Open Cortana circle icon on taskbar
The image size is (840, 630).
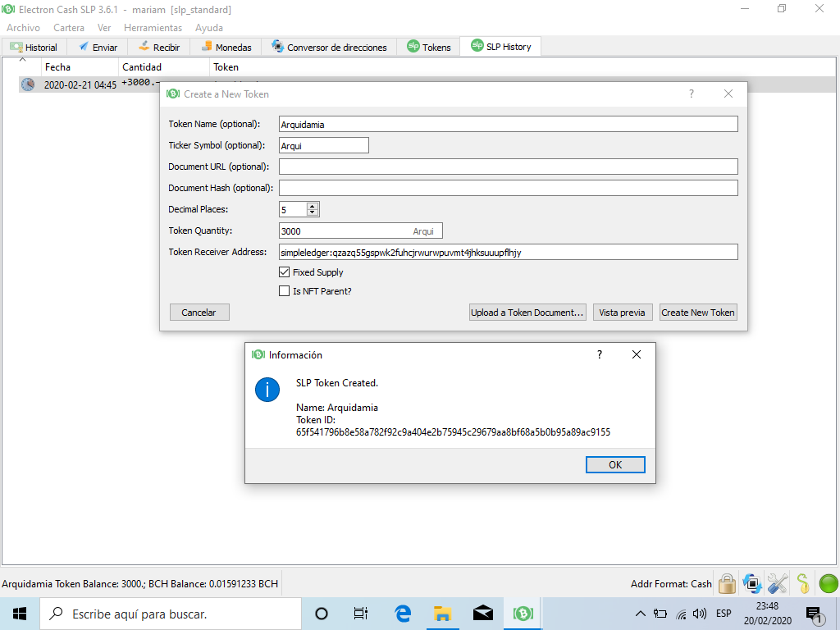pos(322,614)
